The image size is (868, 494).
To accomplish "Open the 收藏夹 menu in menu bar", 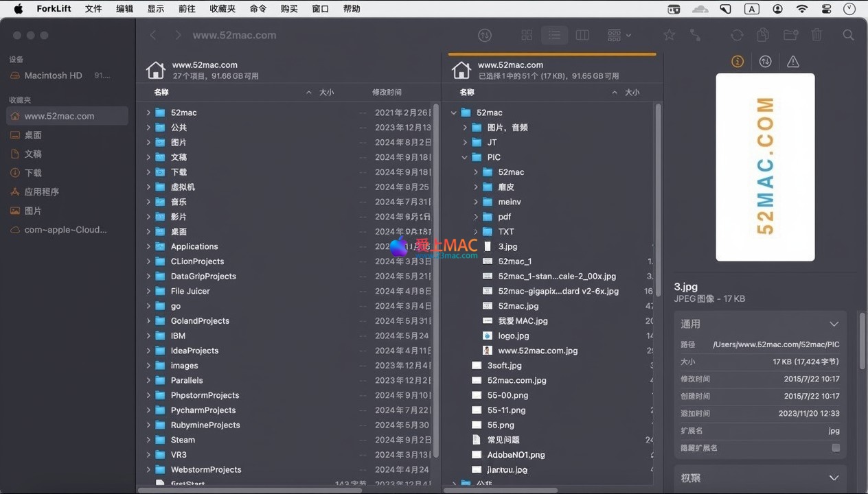I will pos(222,9).
